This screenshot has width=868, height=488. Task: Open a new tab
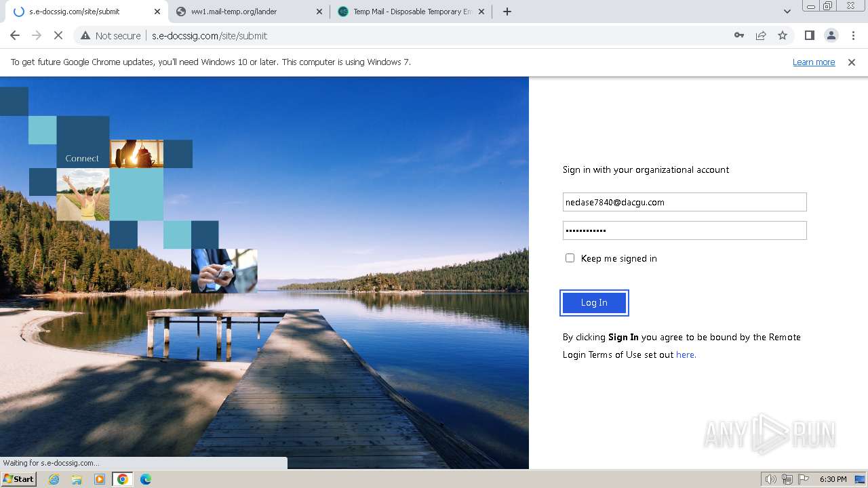[x=507, y=12]
